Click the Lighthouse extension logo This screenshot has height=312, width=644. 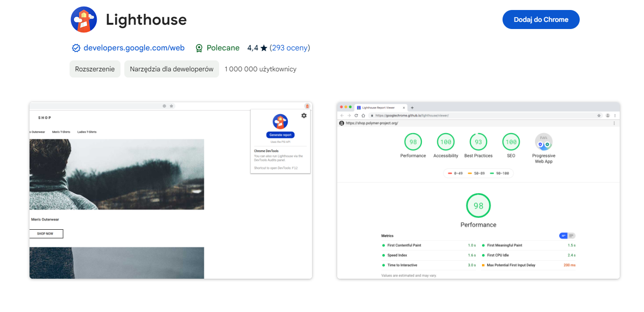84,19
